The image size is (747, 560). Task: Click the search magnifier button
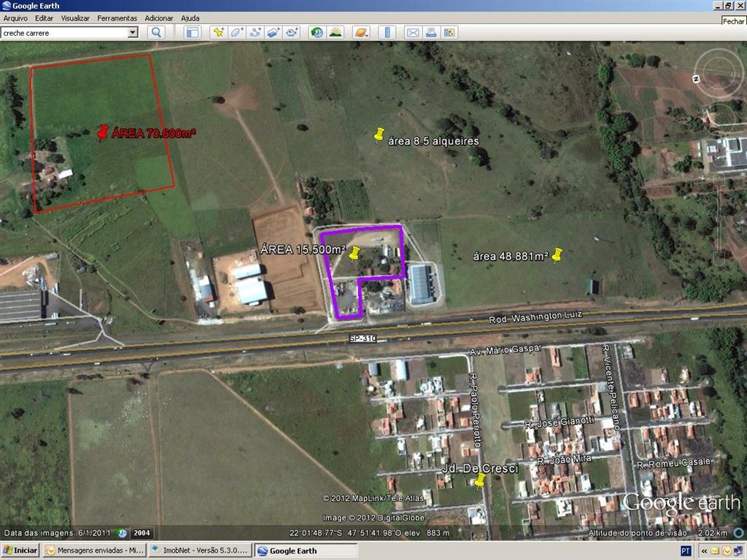pyautogui.click(x=156, y=32)
